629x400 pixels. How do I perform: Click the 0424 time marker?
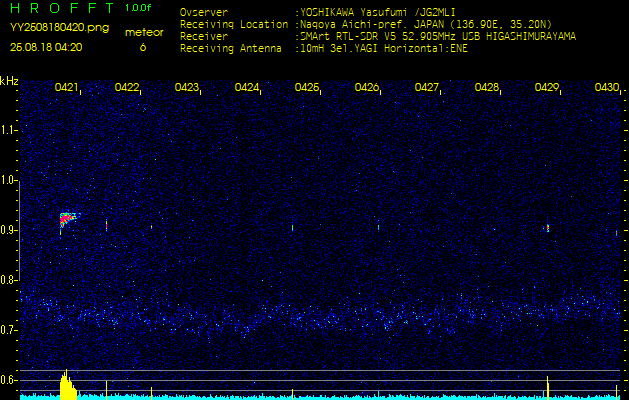246,87
